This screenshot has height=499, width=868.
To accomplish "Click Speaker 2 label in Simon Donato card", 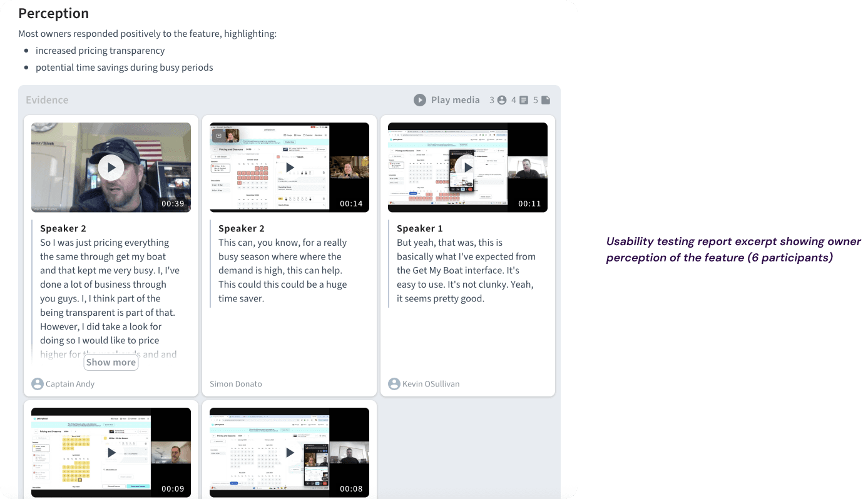I will (242, 229).
